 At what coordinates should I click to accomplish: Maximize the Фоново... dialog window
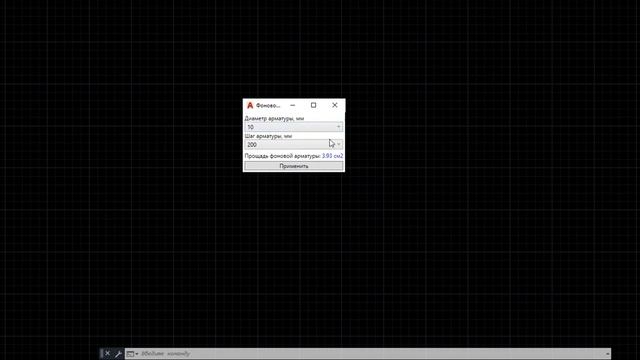pos(313,105)
